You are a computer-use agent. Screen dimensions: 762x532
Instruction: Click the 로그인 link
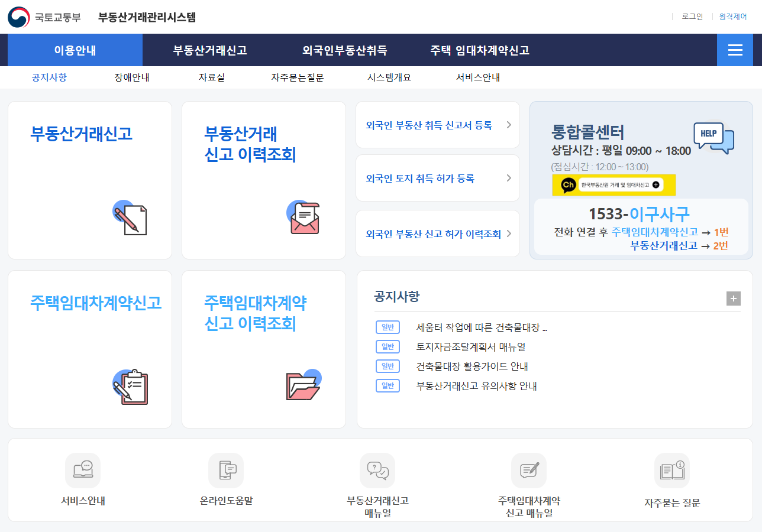692,17
